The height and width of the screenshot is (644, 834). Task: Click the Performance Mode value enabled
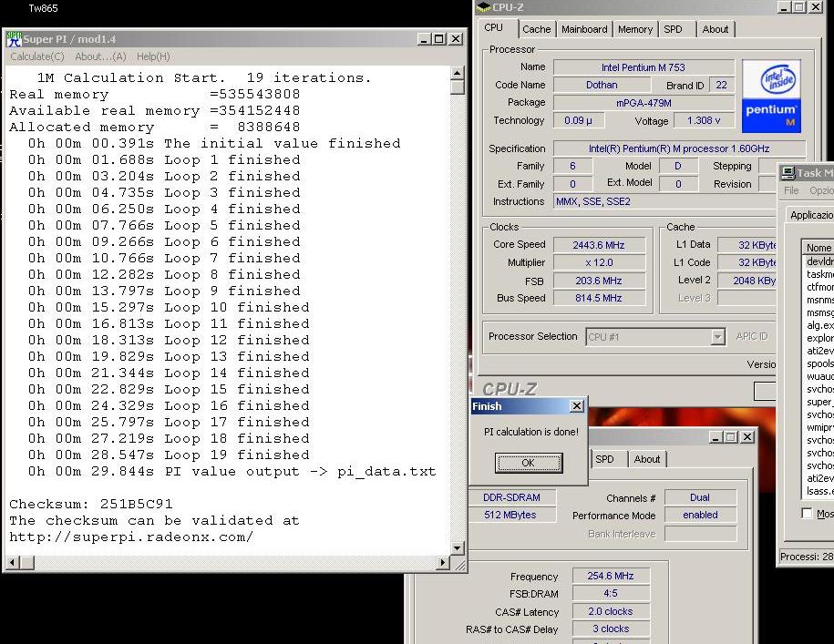[x=700, y=515]
